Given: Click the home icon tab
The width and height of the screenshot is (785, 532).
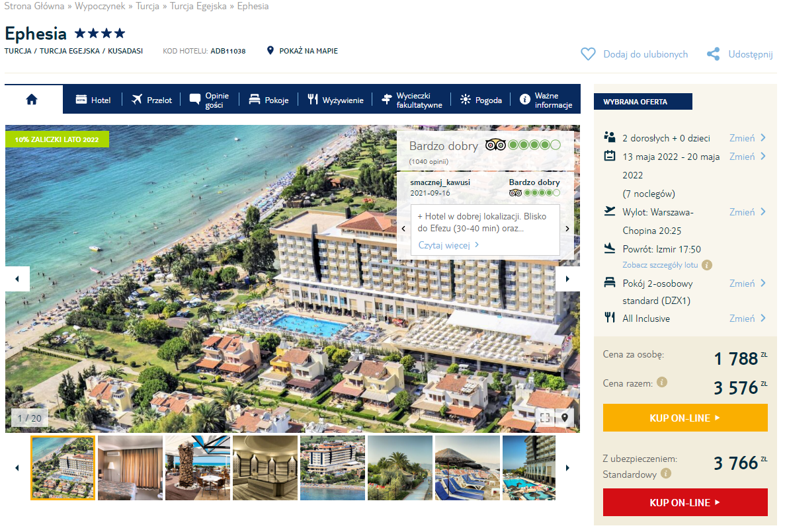Looking at the screenshot, I should [32, 100].
